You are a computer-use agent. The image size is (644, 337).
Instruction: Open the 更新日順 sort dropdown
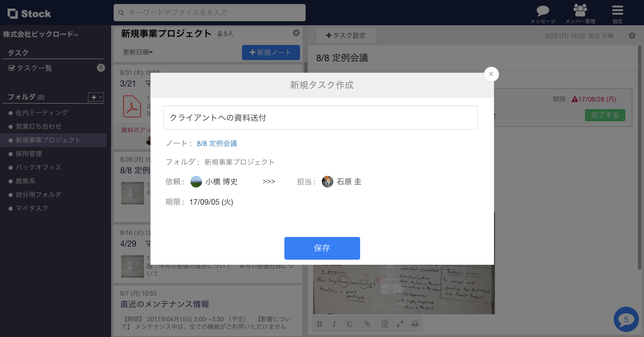pos(137,52)
